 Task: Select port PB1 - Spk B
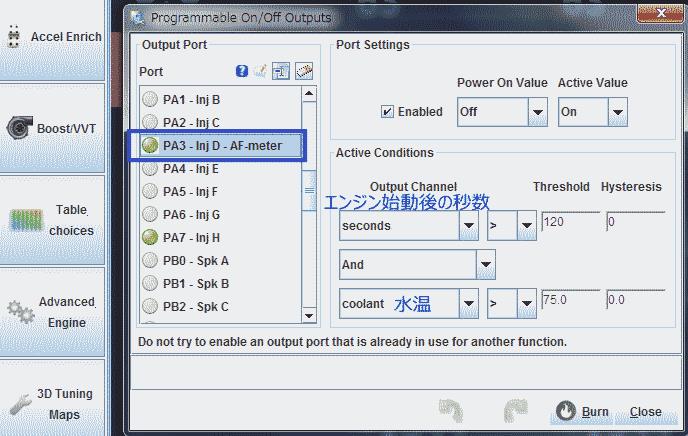point(221,284)
